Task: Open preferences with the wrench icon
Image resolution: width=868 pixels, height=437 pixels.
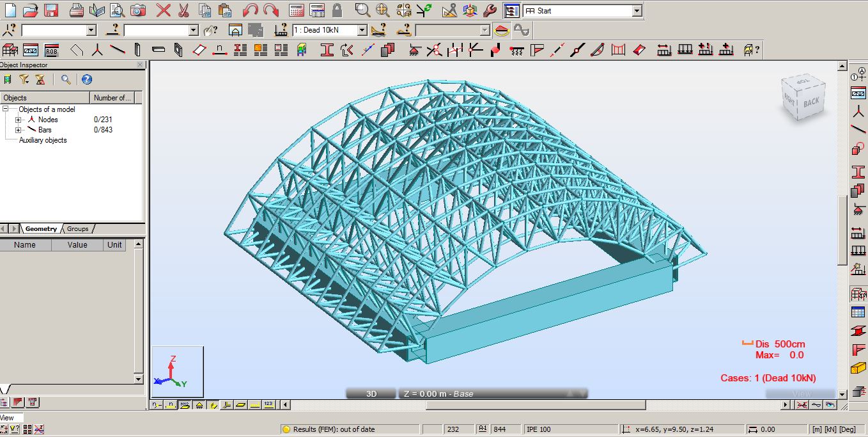Action: (489, 10)
